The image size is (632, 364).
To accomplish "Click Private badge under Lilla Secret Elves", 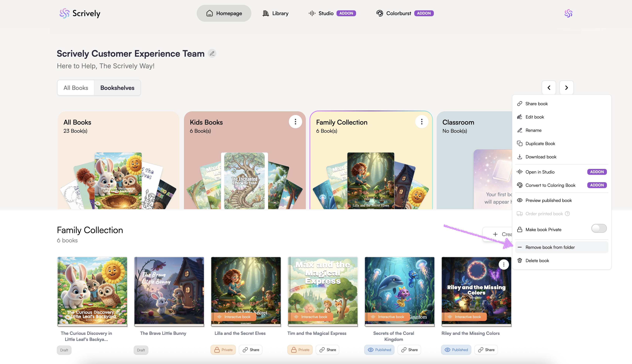I will point(223,350).
